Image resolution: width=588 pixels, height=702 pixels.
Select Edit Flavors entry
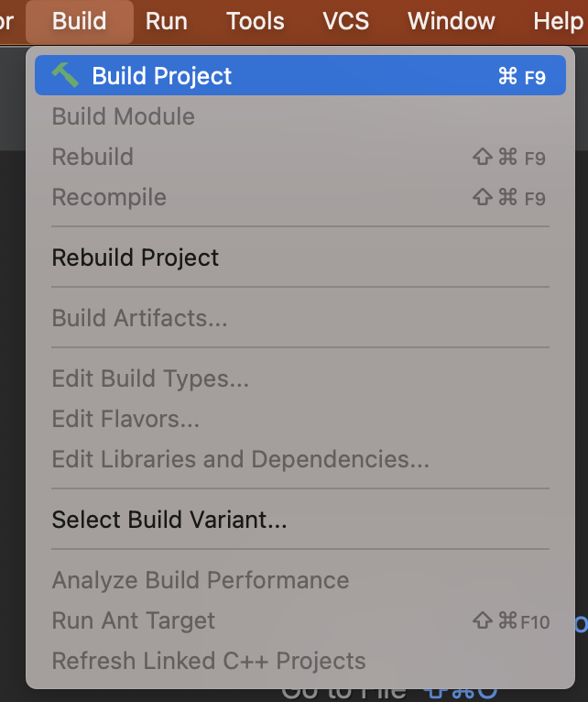[125, 419]
